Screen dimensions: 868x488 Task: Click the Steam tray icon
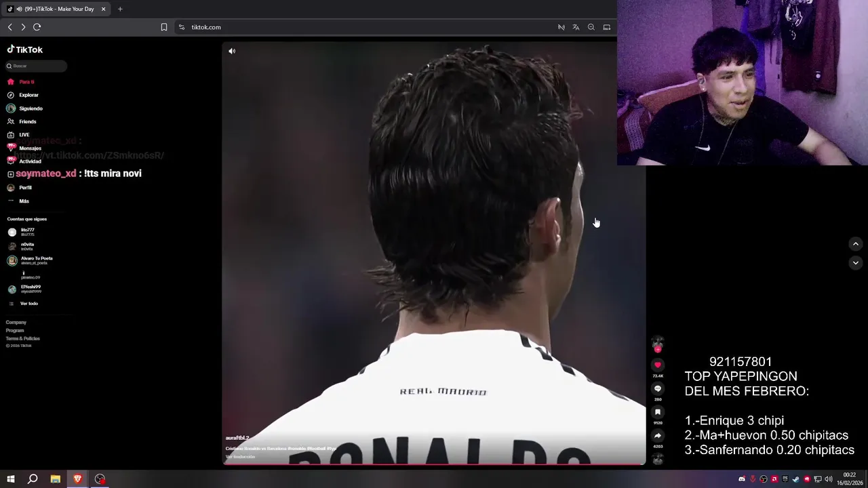click(x=796, y=479)
